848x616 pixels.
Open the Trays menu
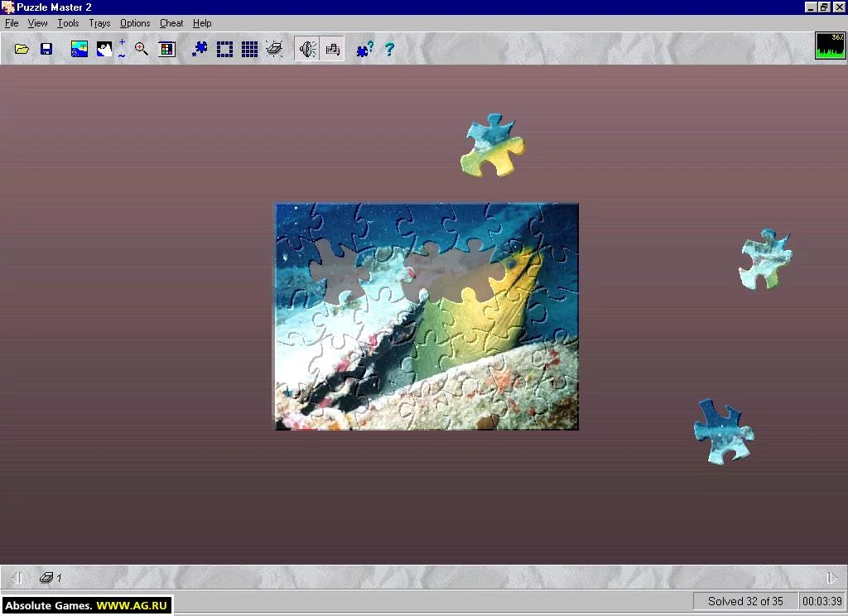99,23
